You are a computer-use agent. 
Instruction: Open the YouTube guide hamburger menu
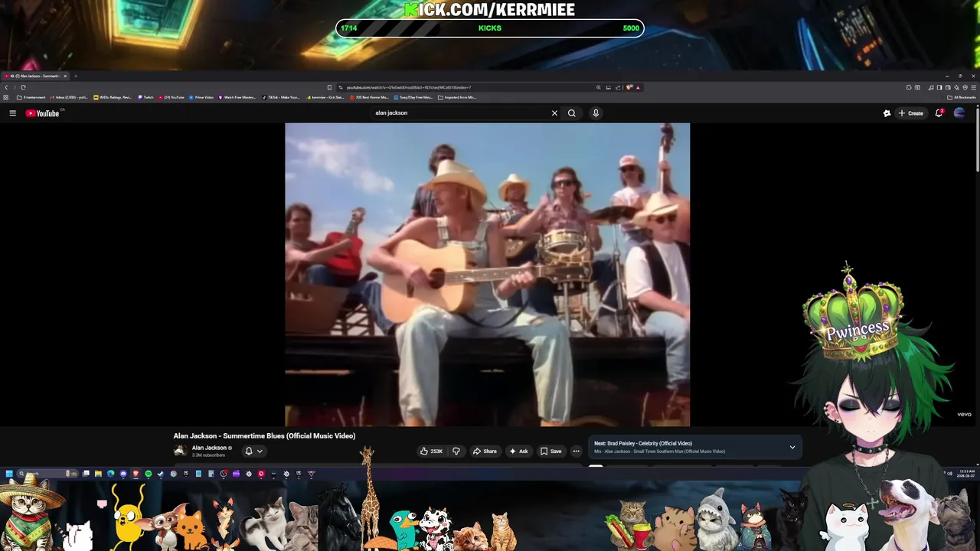[x=12, y=113]
